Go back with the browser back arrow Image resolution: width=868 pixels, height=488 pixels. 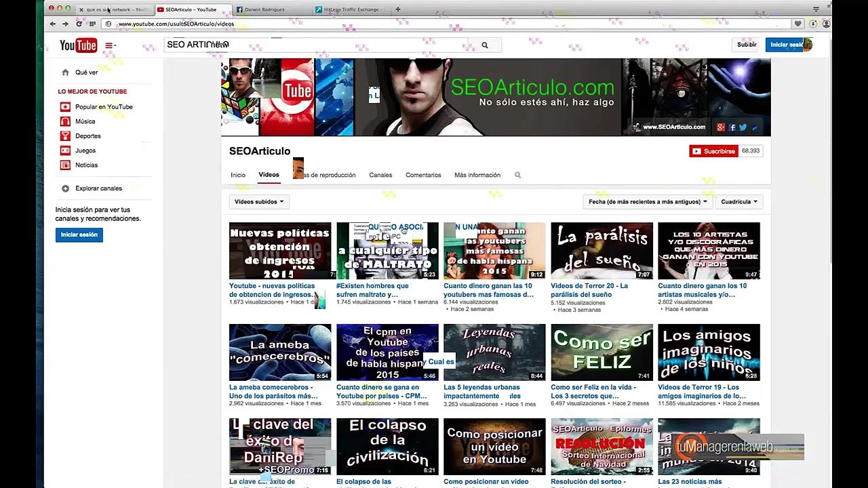click(53, 24)
